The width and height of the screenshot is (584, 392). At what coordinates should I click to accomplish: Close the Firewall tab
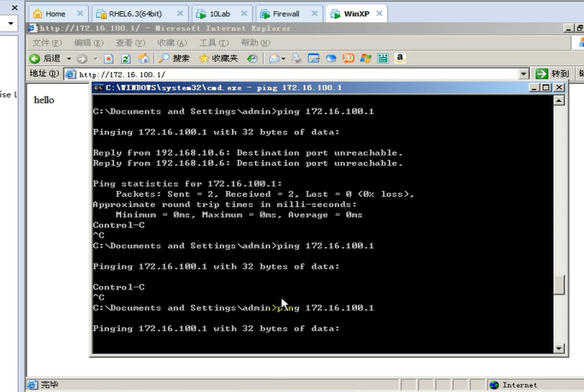pos(314,14)
